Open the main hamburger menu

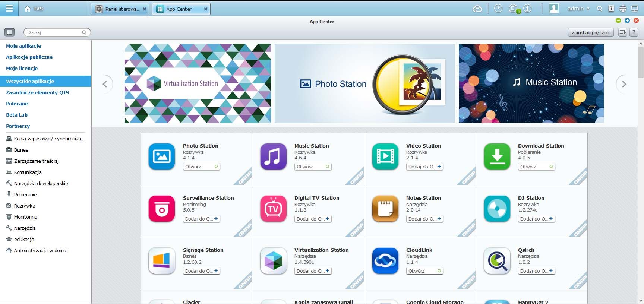click(x=9, y=8)
